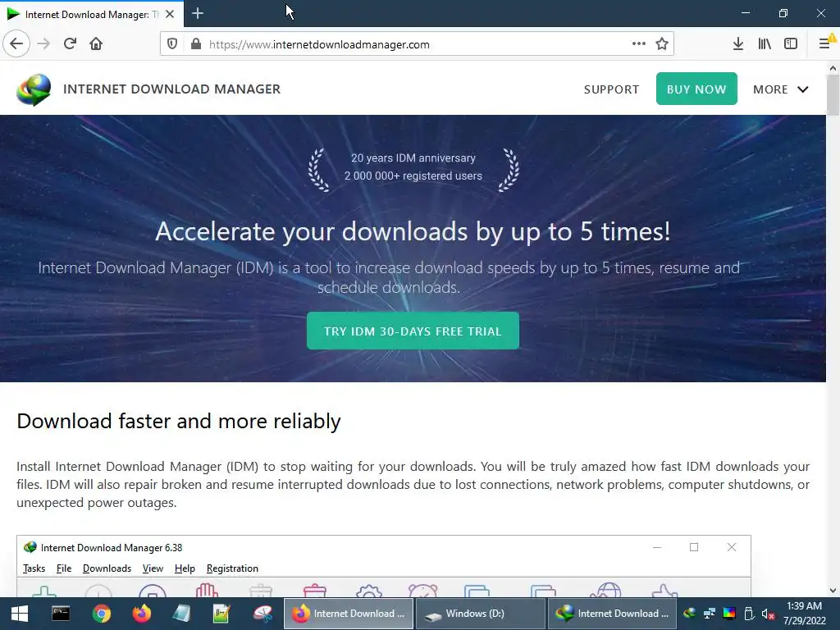Image resolution: width=840 pixels, height=630 pixels.
Task: Open the taskbar clock showing 1:39 AM
Action: (805, 614)
